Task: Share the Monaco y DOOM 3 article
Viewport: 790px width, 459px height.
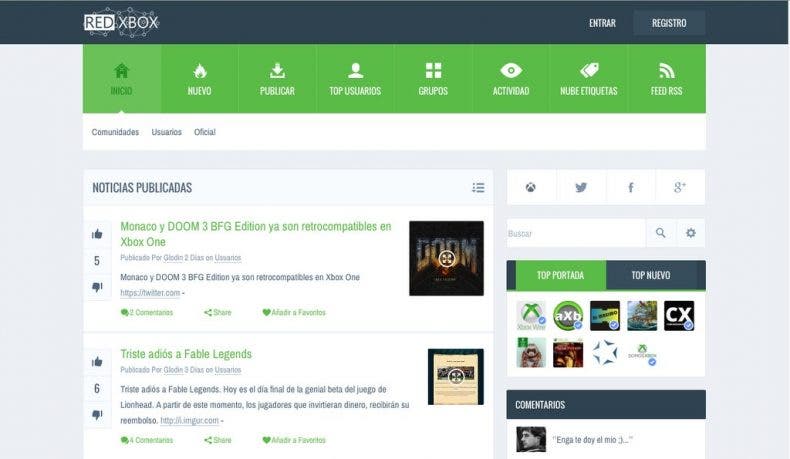Action: click(218, 312)
